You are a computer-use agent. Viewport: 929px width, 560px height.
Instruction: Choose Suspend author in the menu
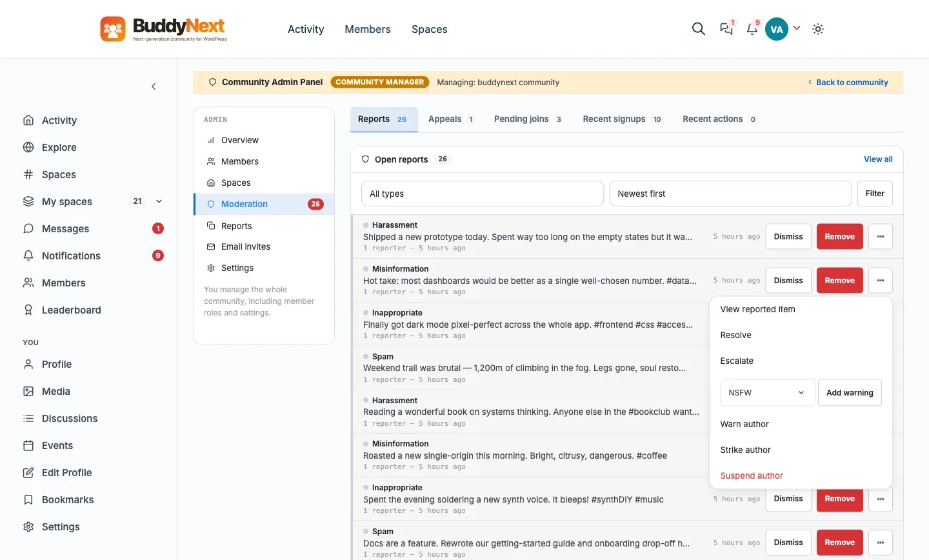click(x=801, y=475)
